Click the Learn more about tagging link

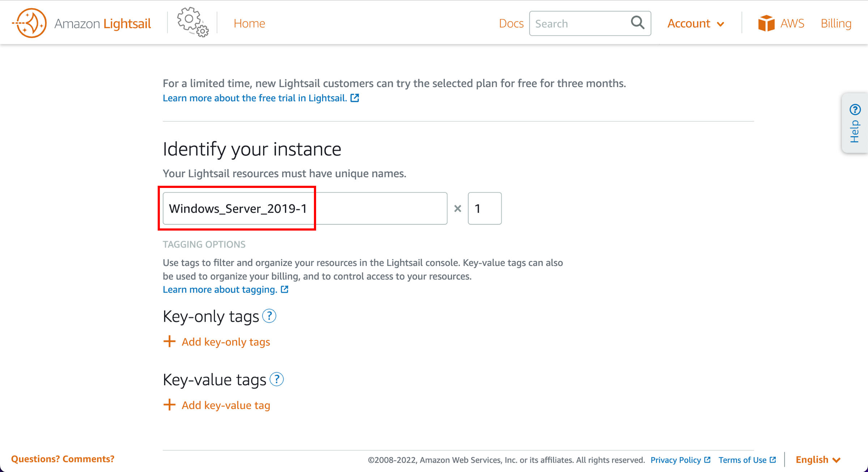(226, 289)
